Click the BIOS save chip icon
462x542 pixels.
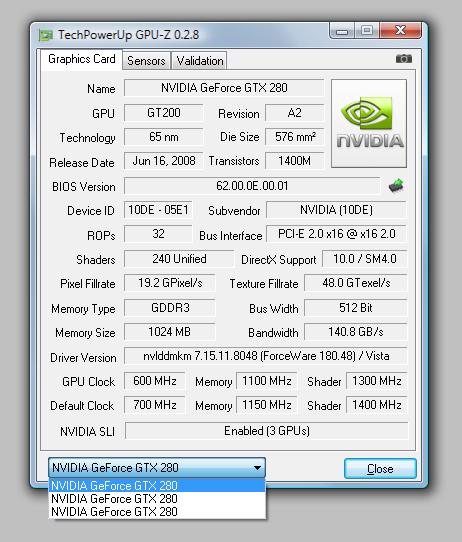pos(396,186)
